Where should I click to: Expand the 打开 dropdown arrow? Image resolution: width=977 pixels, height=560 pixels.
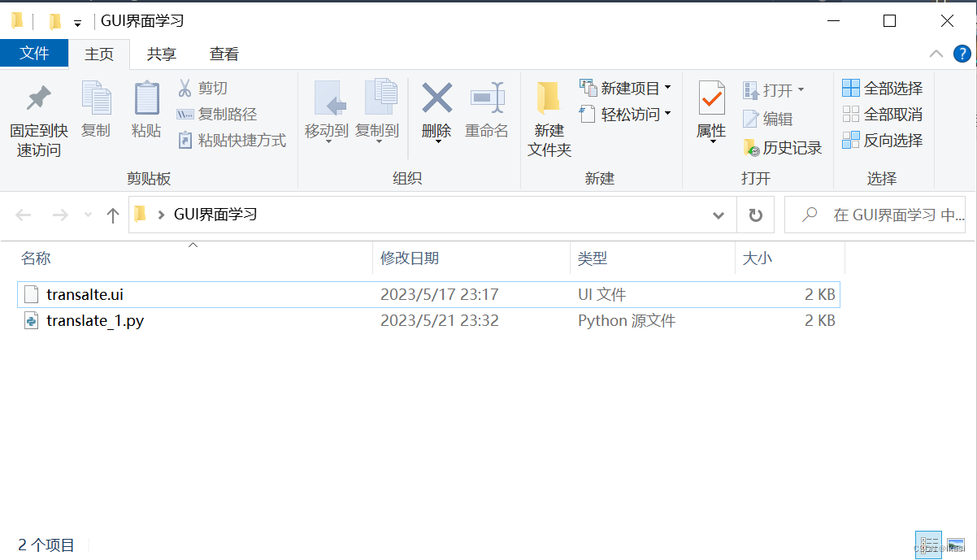tap(801, 89)
